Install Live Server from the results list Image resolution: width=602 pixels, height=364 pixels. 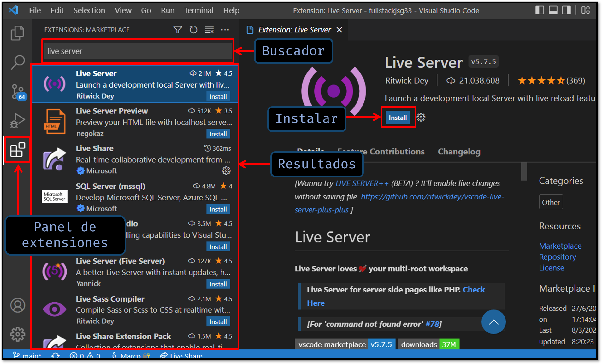(x=218, y=96)
